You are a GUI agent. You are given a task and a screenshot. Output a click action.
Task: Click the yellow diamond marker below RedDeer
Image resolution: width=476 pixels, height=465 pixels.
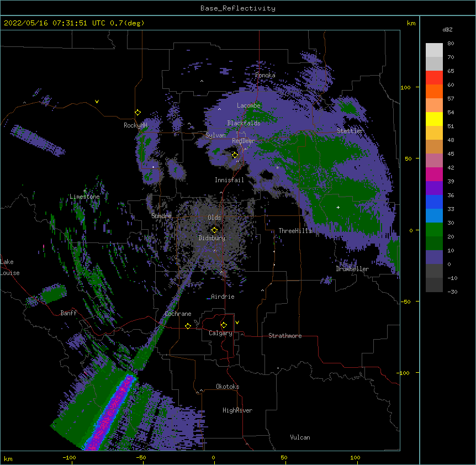pyautogui.click(x=235, y=155)
